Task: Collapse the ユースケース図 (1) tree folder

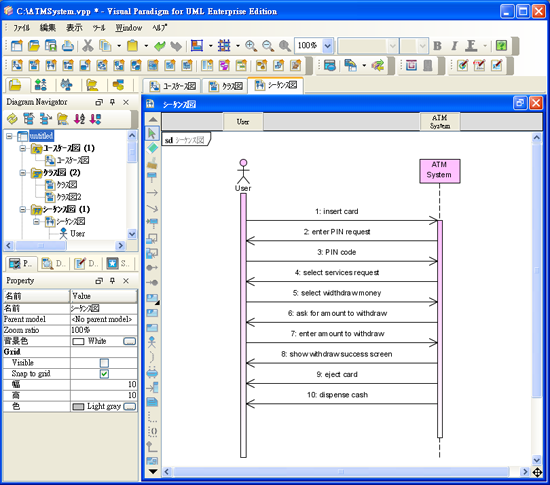Action: (23, 148)
